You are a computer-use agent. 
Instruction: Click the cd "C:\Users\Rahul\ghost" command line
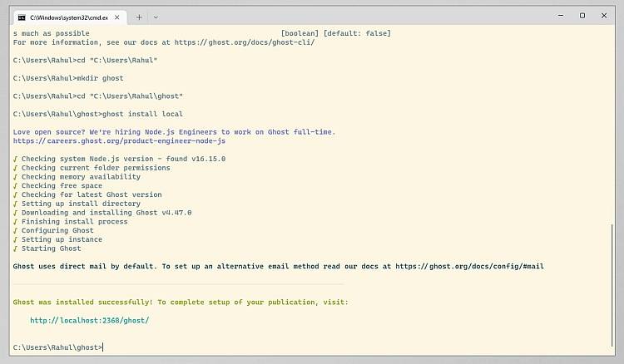(98, 96)
